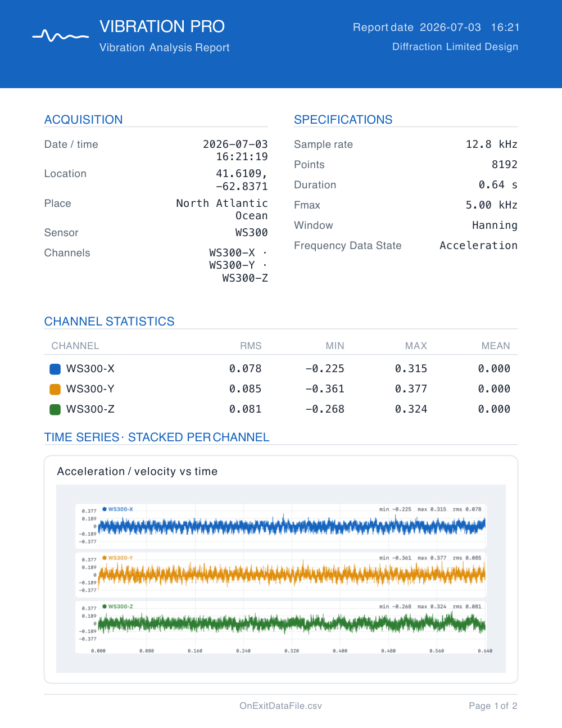Click the WS300-Z RMS value 0.081
This screenshot has width=562, height=728.
245,409
